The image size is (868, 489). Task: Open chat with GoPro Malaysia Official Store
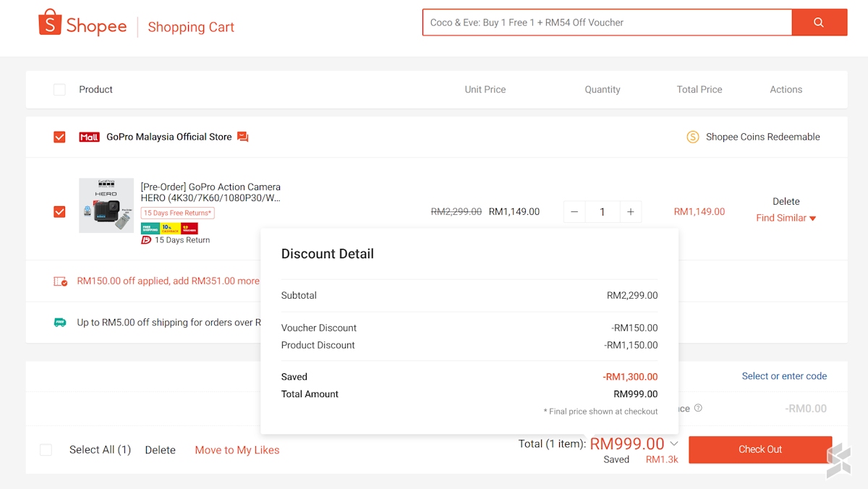pos(243,137)
